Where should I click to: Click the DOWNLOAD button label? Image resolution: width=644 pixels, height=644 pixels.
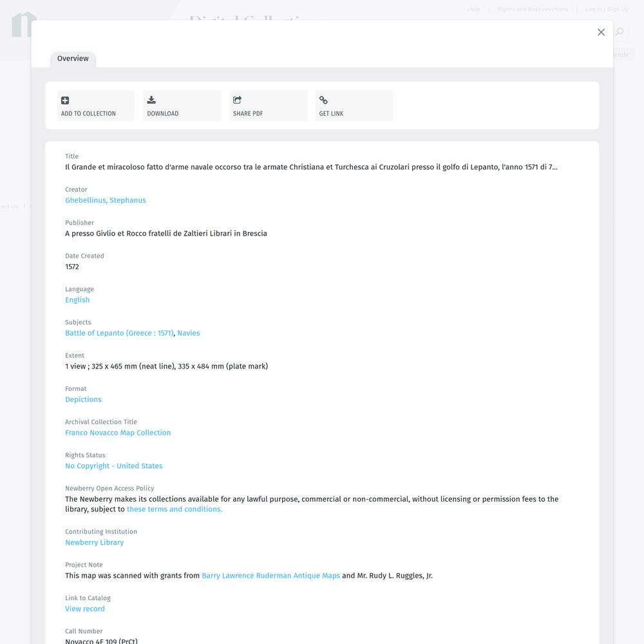point(163,114)
